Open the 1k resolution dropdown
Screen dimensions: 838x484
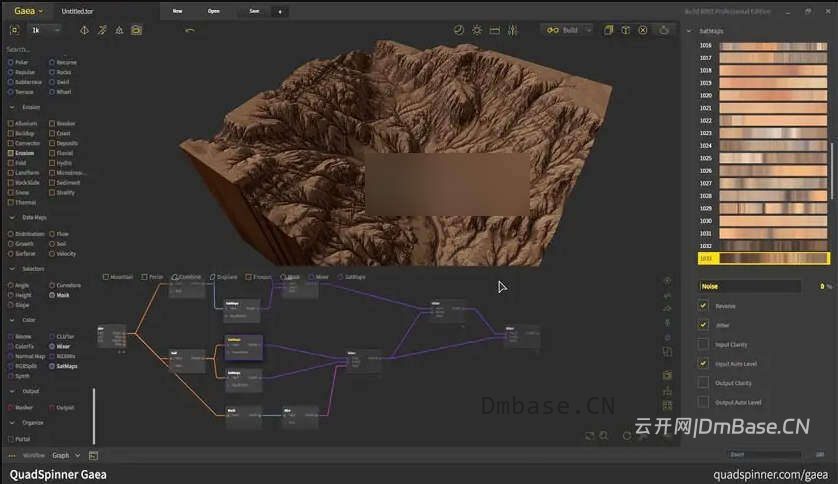[46, 30]
